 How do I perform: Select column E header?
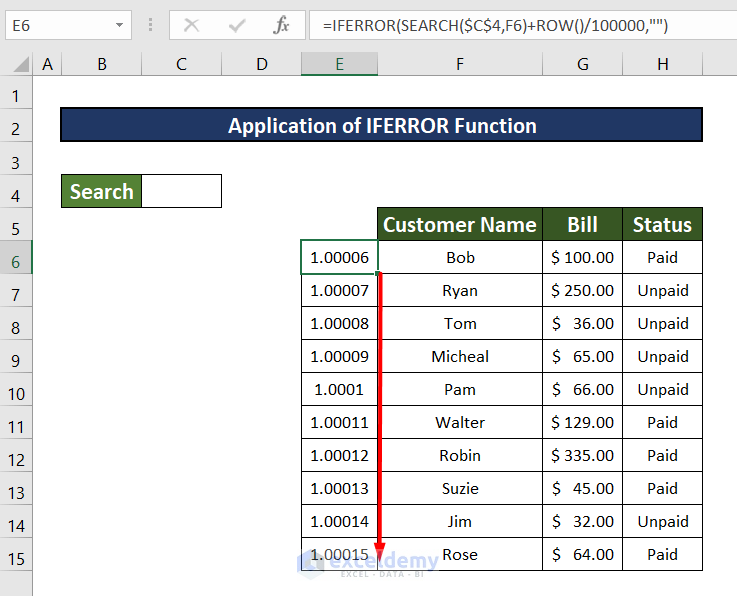tap(340, 64)
